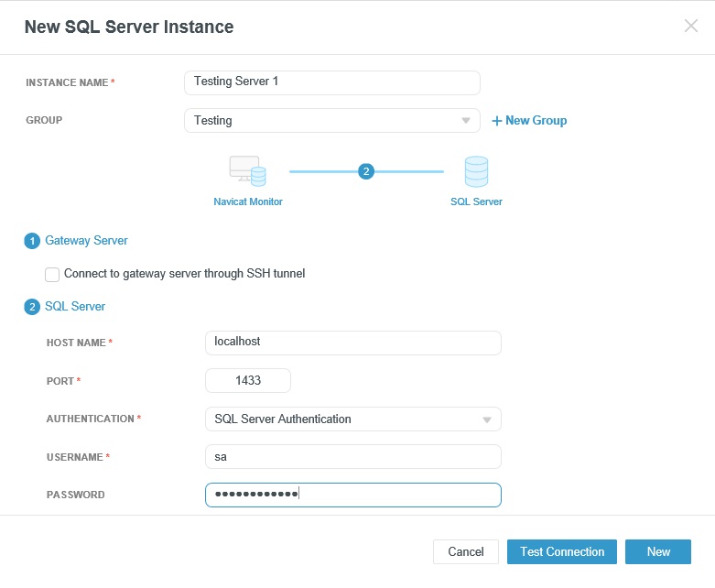Click the New button

[658, 552]
